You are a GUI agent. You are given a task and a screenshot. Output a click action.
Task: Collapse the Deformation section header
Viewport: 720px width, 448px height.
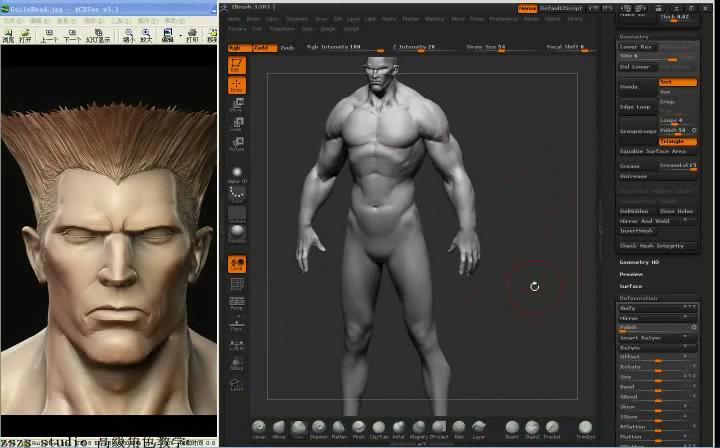click(x=638, y=298)
